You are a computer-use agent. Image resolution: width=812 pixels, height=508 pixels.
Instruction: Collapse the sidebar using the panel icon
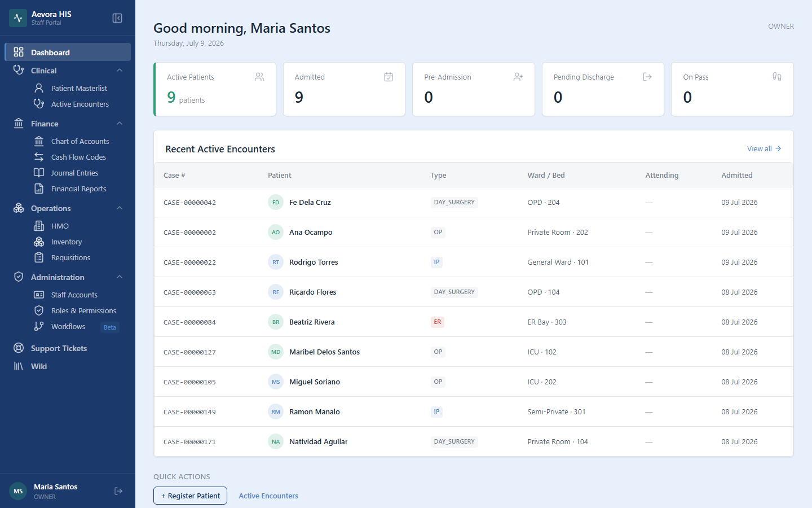[x=117, y=18]
